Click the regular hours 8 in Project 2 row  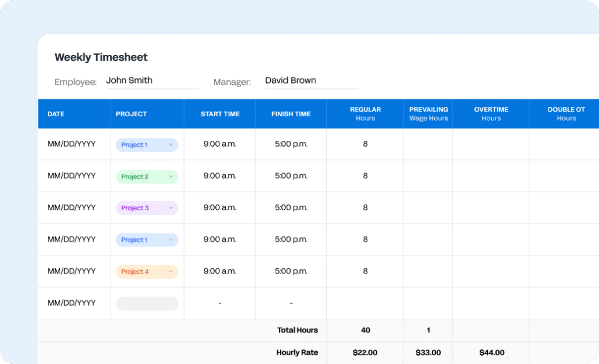tap(365, 176)
